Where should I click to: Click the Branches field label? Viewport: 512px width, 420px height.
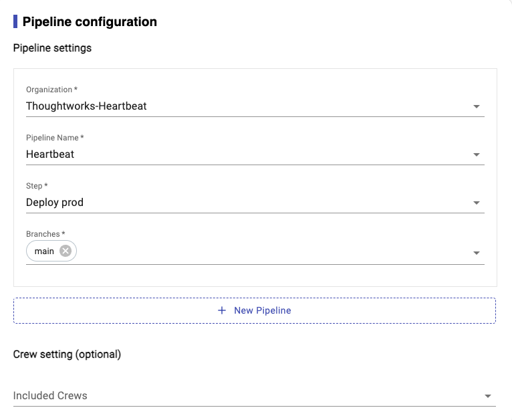pyautogui.click(x=45, y=234)
